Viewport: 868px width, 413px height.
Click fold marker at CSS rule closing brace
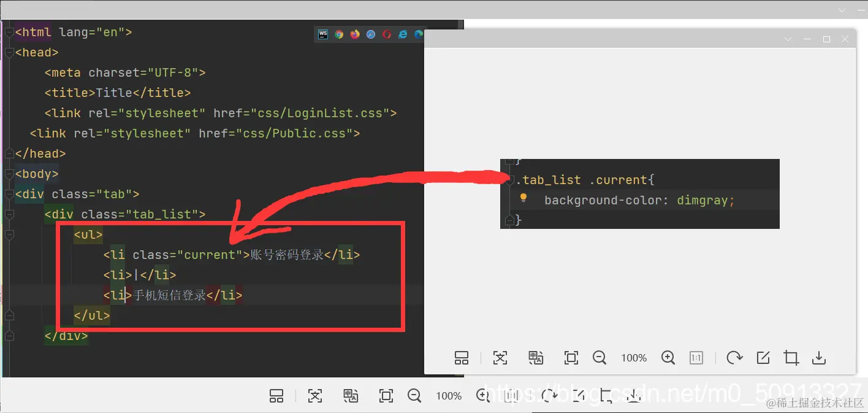pyautogui.click(x=509, y=220)
